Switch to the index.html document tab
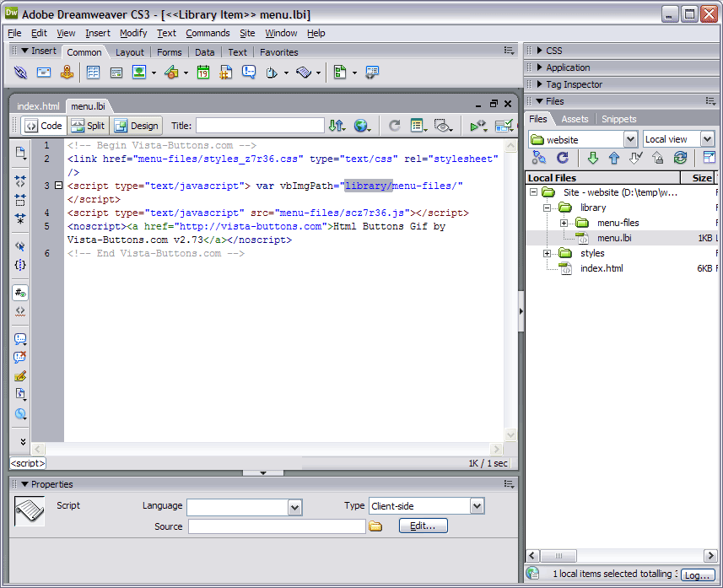This screenshot has width=723, height=588. pos(38,106)
